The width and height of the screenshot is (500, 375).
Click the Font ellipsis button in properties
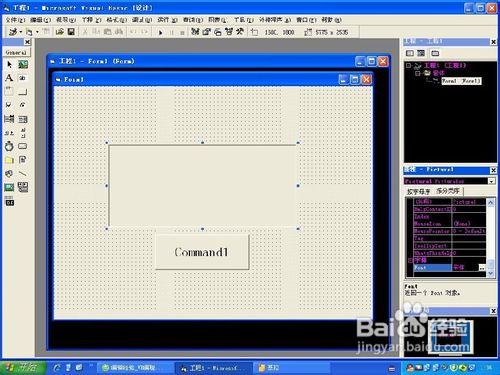pyautogui.click(x=482, y=268)
